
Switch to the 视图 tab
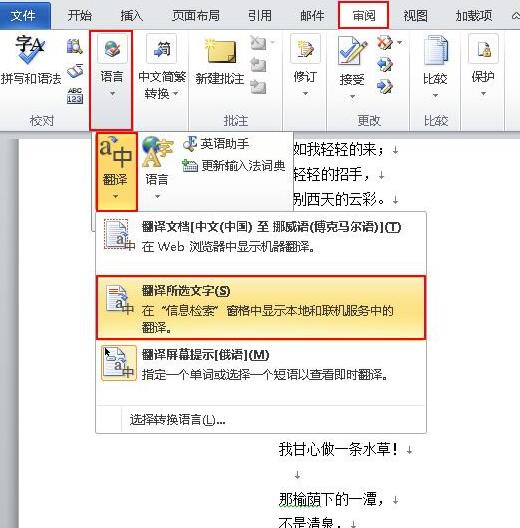(416, 15)
